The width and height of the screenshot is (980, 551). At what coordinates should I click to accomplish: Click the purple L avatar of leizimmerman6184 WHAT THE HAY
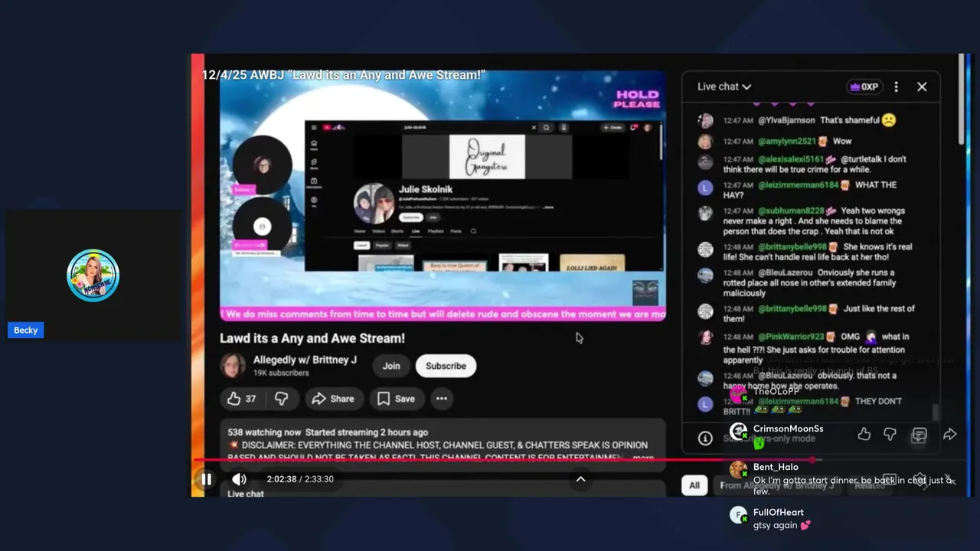coord(705,188)
